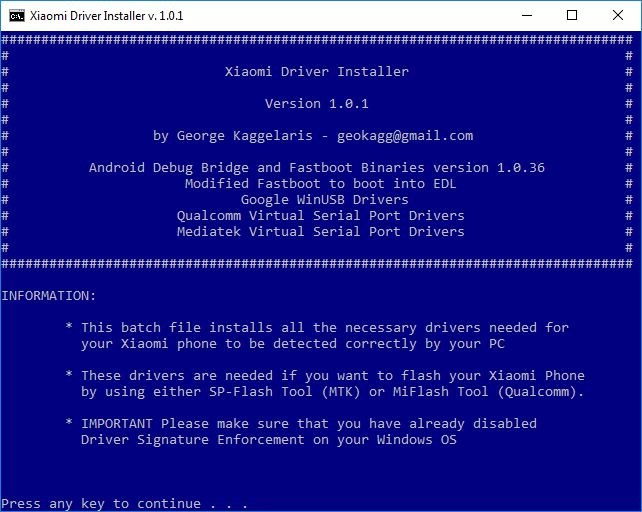
Task: Click the 'Google WinUSB Drivers' line
Action: [324, 199]
